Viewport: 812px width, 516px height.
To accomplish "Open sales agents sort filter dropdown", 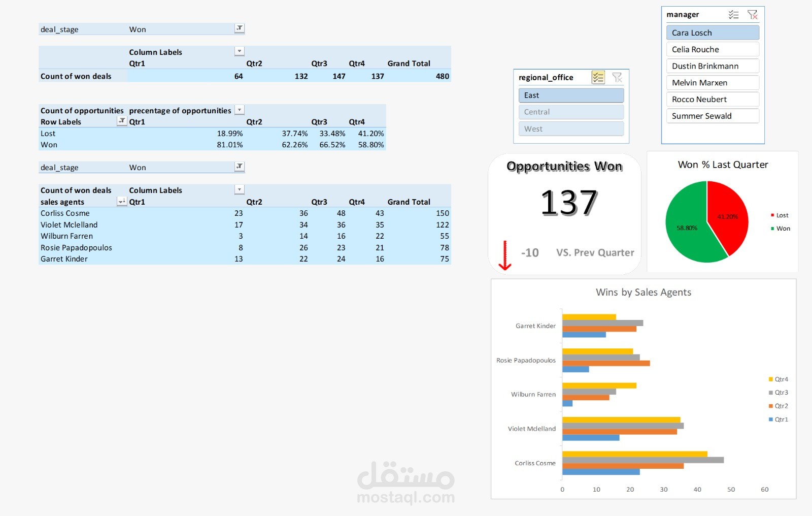I will click(x=122, y=201).
